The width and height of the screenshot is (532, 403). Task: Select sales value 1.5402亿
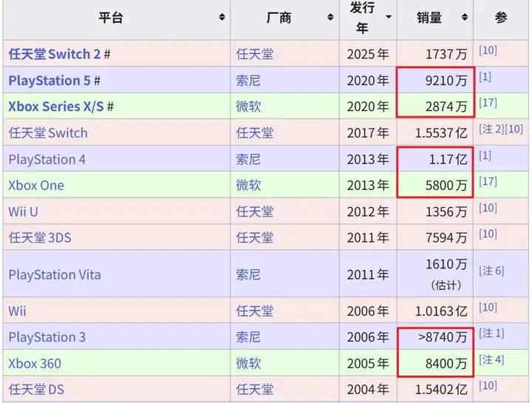[x=441, y=390]
